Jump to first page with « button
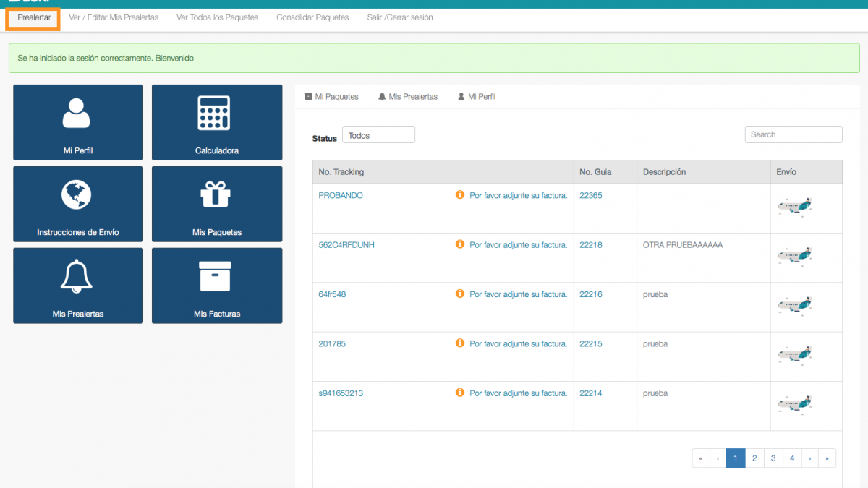This screenshot has height=488, width=868. 701,458
